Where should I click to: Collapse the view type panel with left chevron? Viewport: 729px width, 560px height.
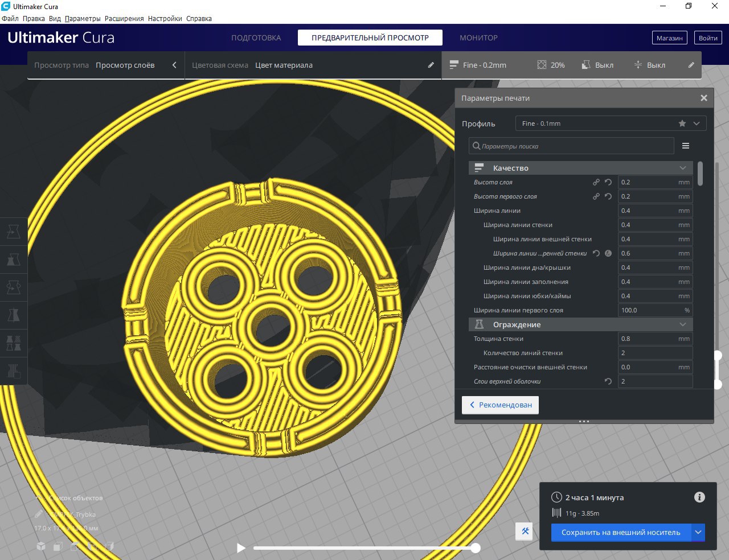pos(174,65)
